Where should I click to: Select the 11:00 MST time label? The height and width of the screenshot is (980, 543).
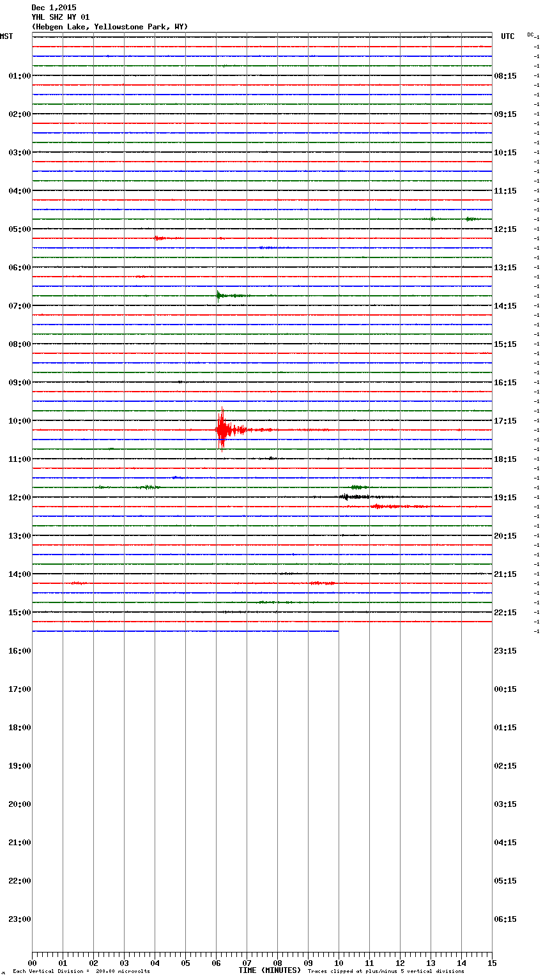coord(20,459)
